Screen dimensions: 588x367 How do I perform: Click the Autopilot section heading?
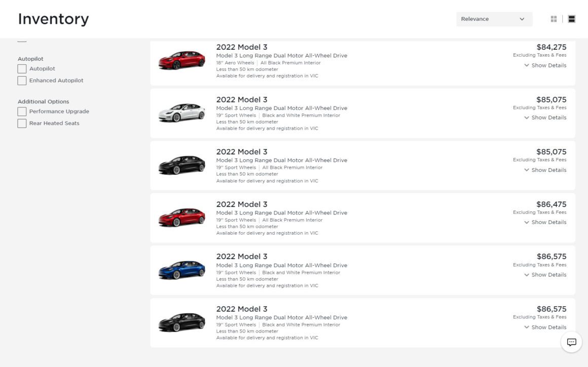coord(30,59)
